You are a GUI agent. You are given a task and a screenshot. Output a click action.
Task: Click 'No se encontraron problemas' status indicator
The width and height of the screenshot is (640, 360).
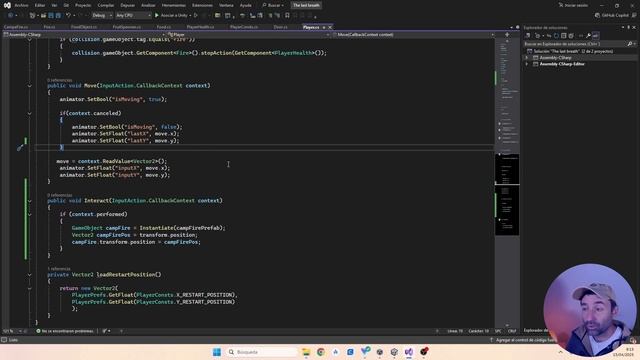click(x=65, y=331)
